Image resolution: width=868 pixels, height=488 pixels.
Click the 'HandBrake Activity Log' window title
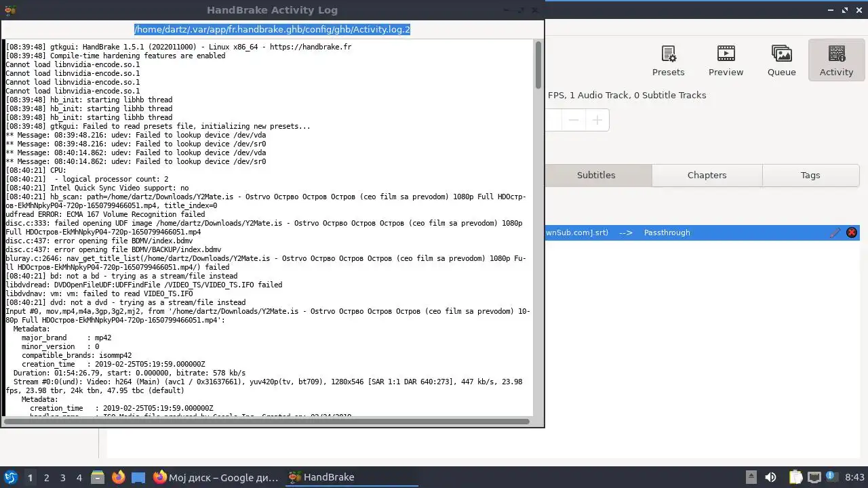pos(272,10)
